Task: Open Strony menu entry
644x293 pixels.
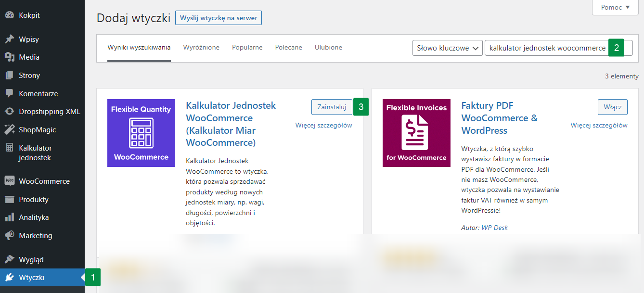Action: point(42,75)
